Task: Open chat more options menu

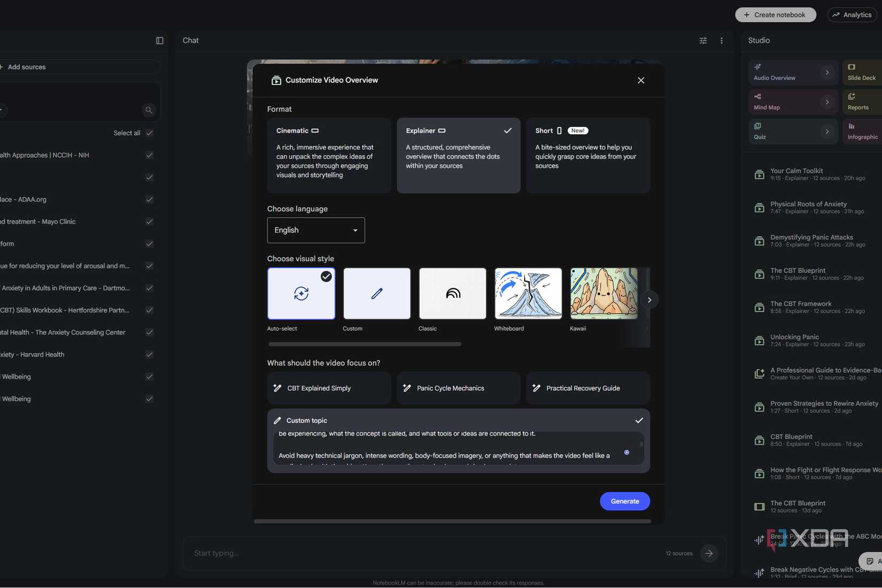Action: point(721,41)
